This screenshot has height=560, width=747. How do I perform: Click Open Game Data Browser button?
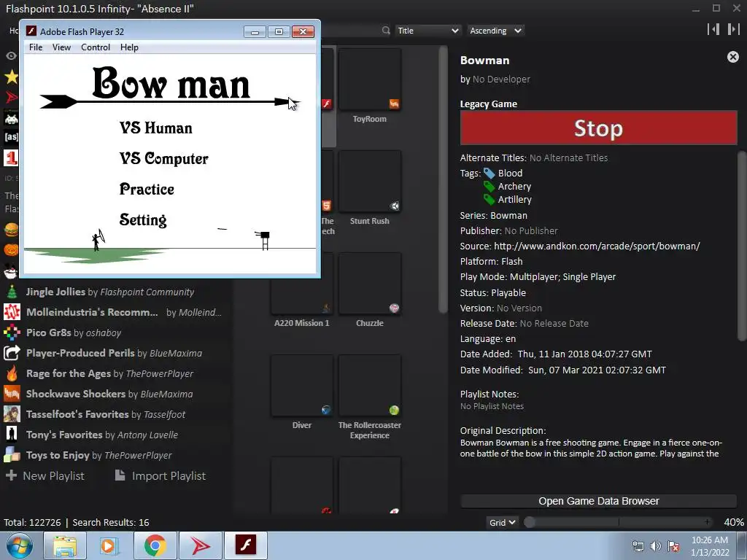tap(598, 501)
